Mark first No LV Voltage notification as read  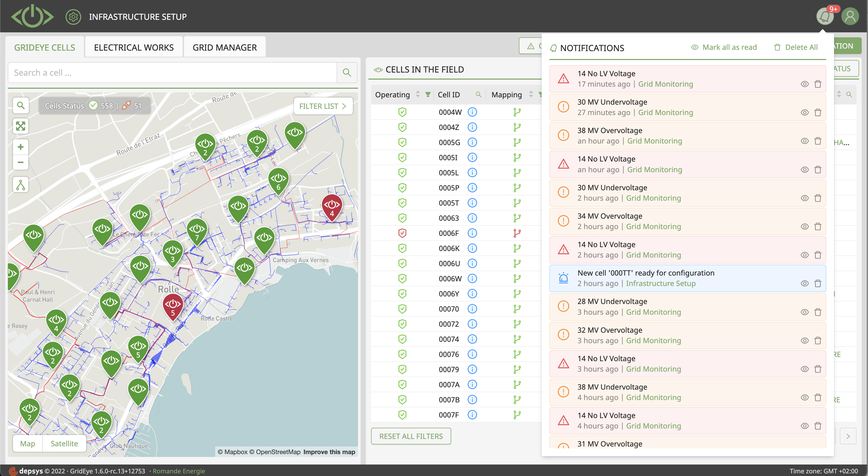pyautogui.click(x=805, y=84)
